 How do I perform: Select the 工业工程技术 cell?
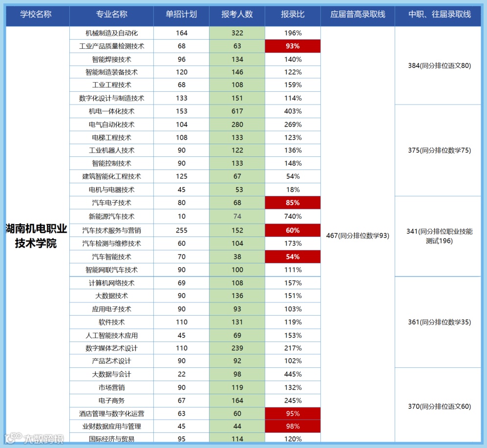coord(111,85)
